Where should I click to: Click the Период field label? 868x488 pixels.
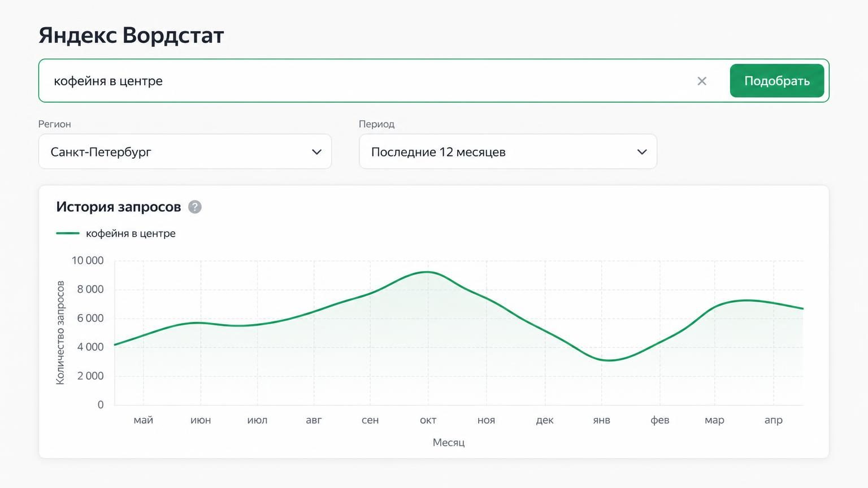pyautogui.click(x=376, y=124)
